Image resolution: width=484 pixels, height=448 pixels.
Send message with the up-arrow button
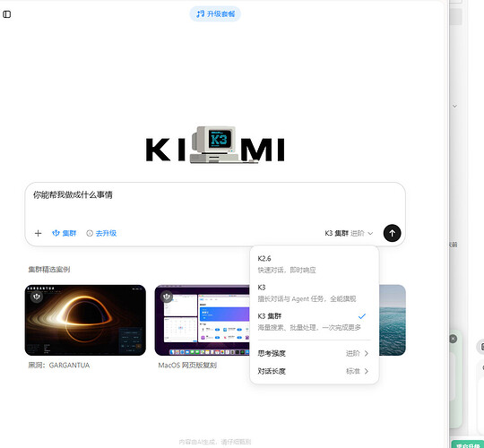[392, 233]
